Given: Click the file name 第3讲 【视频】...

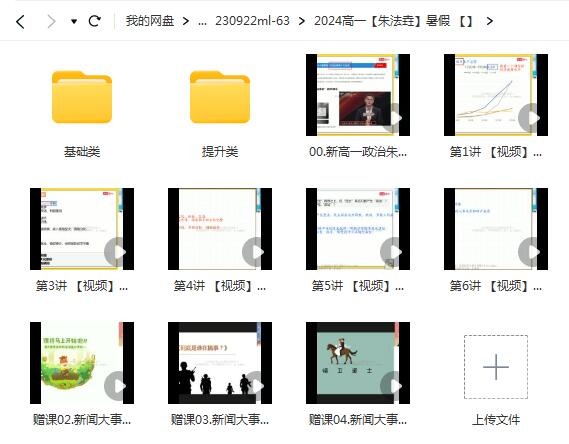Looking at the screenshot, I should click(x=82, y=285).
